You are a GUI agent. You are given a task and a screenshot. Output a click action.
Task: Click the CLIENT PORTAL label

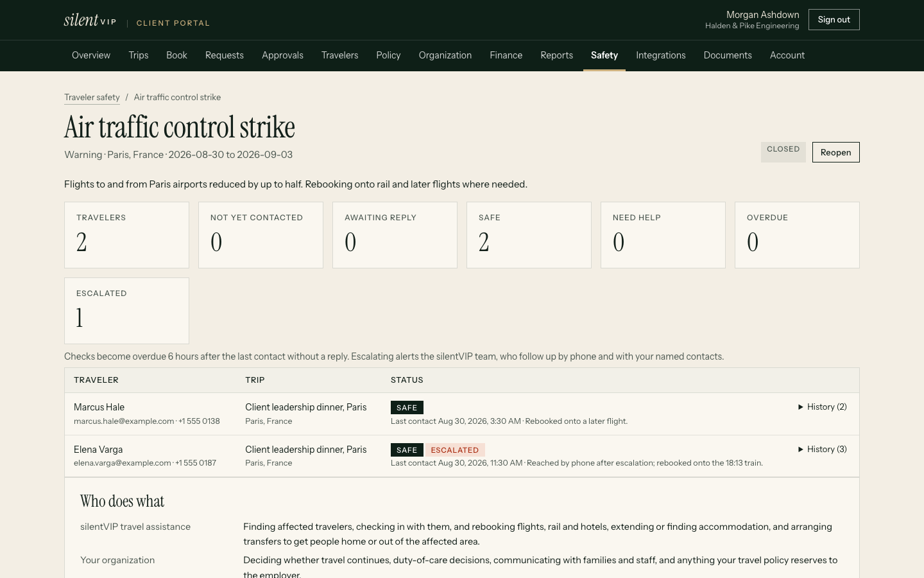click(173, 23)
